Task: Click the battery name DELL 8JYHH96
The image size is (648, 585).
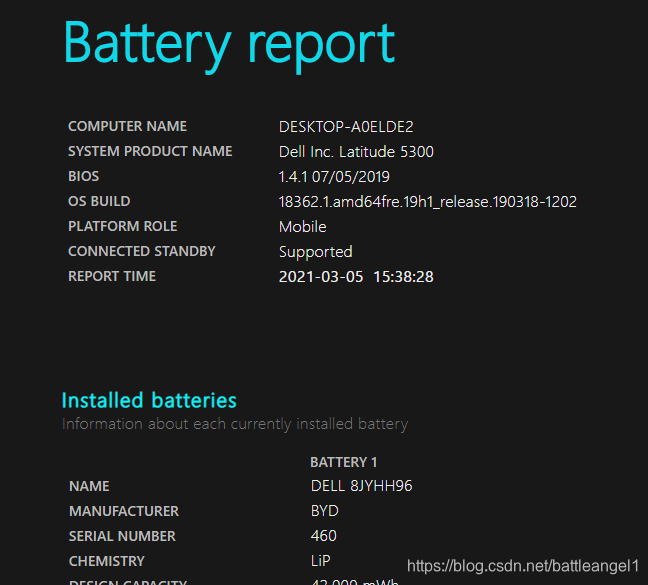Action: (x=362, y=486)
